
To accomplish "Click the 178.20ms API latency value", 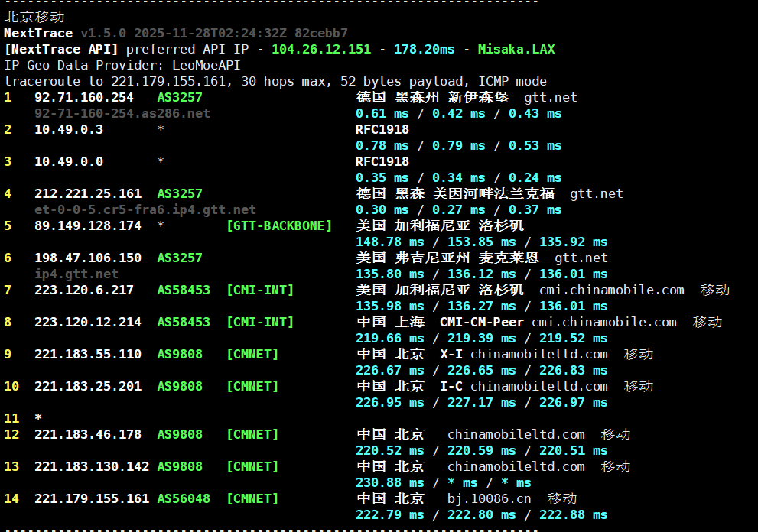I will tap(425, 49).
